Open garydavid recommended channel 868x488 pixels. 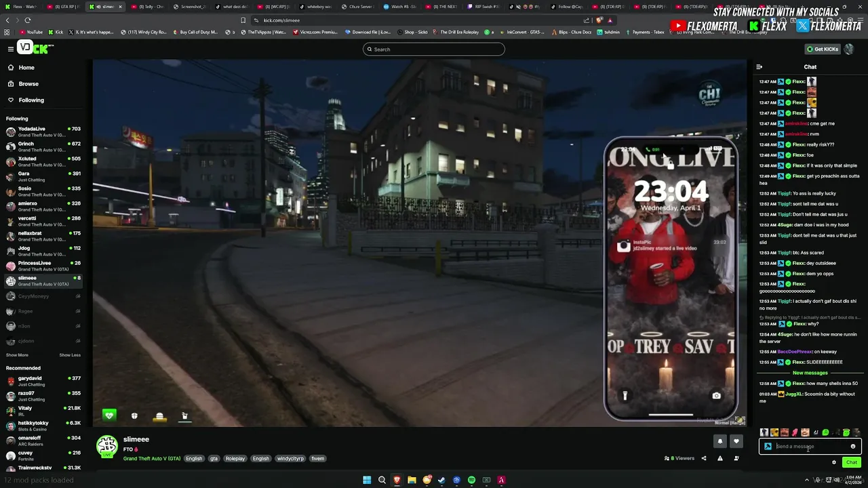click(43, 381)
